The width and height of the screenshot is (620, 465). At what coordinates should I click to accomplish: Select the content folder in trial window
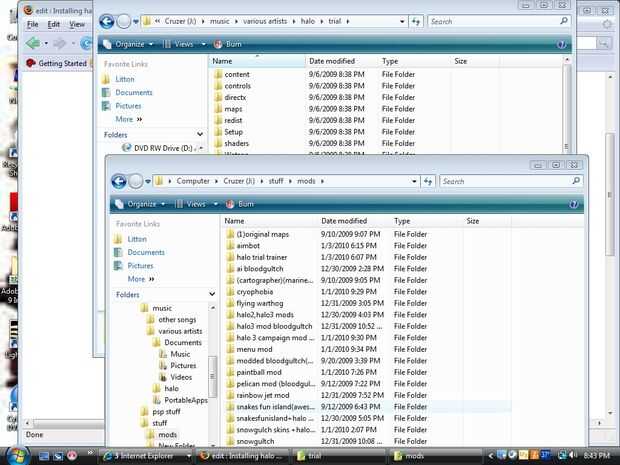click(x=237, y=74)
